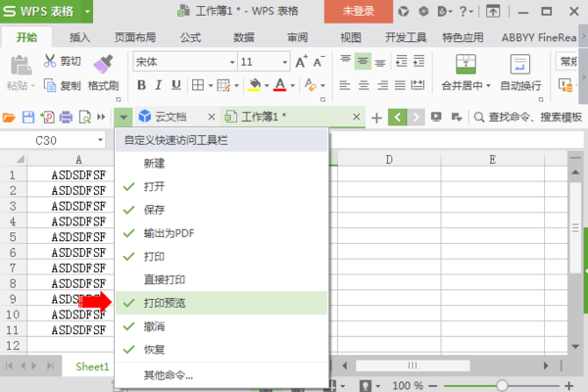
Task: Toggle 打印 in quick access menu
Action: coord(221,256)
